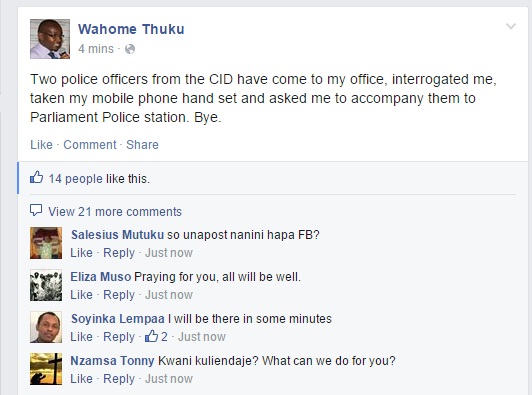Share the post via Share link
Image resolution: width=532 pixels, height=395 pixels.
142,145
